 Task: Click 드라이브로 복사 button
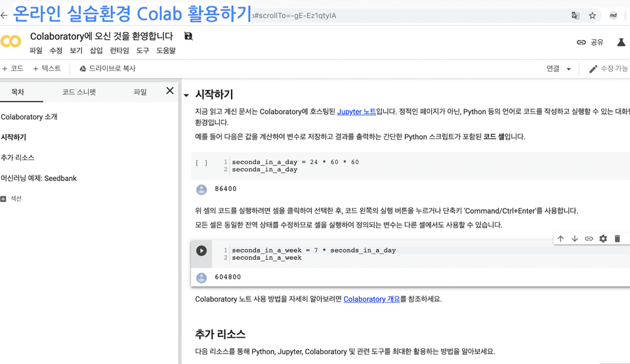pos(107,69)
